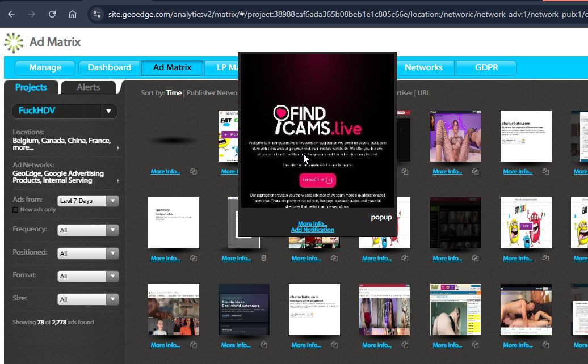
Task: Enable the New ads only checkbox
Action: tap(15, 210)
